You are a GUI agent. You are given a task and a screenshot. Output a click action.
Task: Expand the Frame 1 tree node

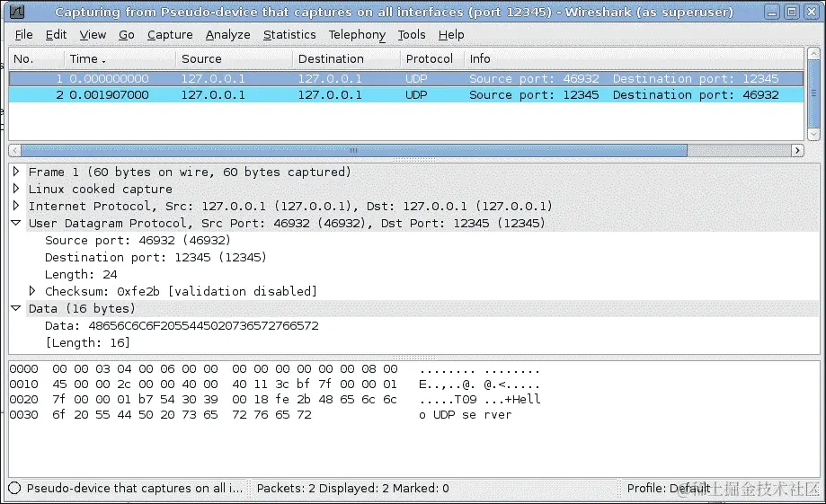coord(16,172)
